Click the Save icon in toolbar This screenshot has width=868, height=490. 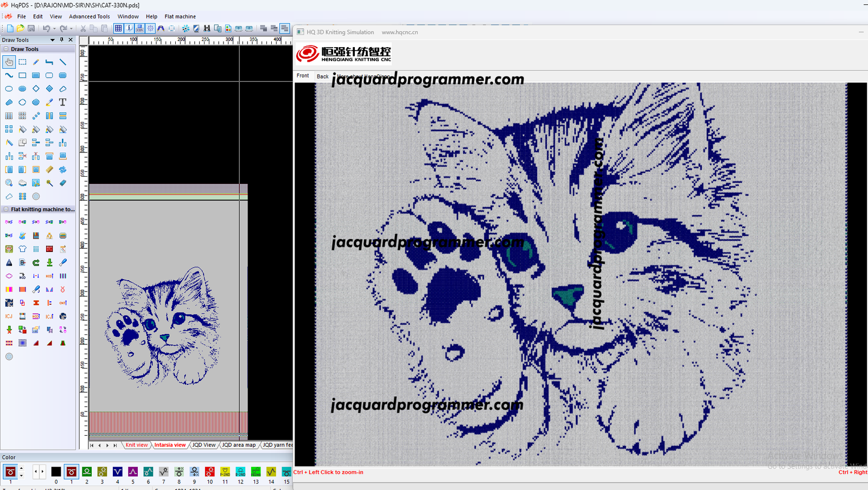(31, 28)
